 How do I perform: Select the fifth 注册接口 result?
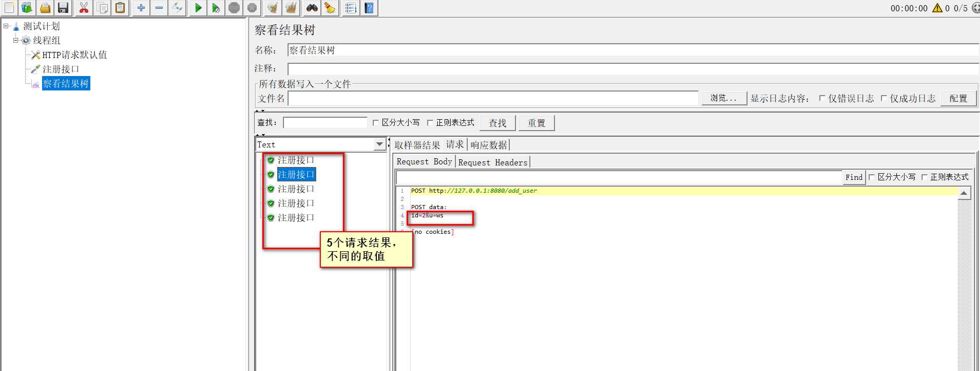pyautogui.click(x=296, y=218)
